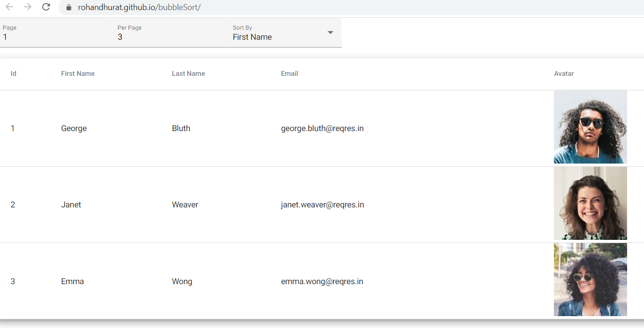Viewport: 644px width, 328px height.
Task: Click the First Name column header
Action: 77,74
